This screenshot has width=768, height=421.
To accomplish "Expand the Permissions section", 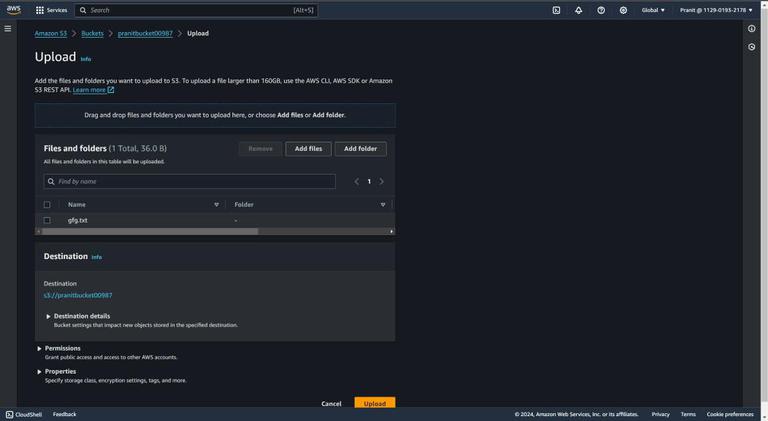I will tap(39, 349).
